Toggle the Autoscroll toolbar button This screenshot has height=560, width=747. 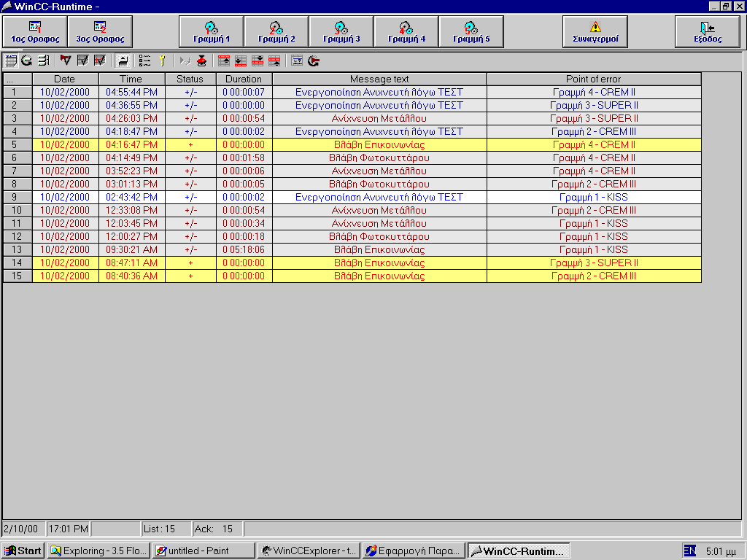(x=123, y=61)
